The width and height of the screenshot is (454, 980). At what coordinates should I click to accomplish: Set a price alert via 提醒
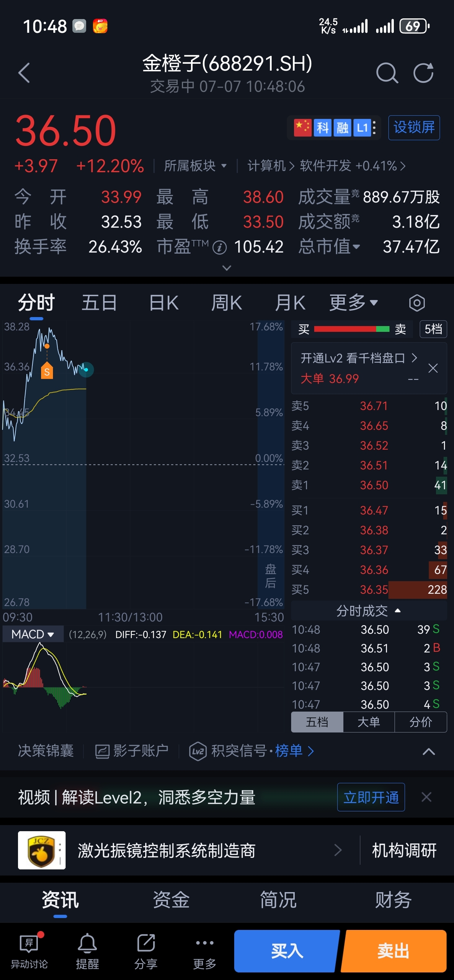coord(88,951)
